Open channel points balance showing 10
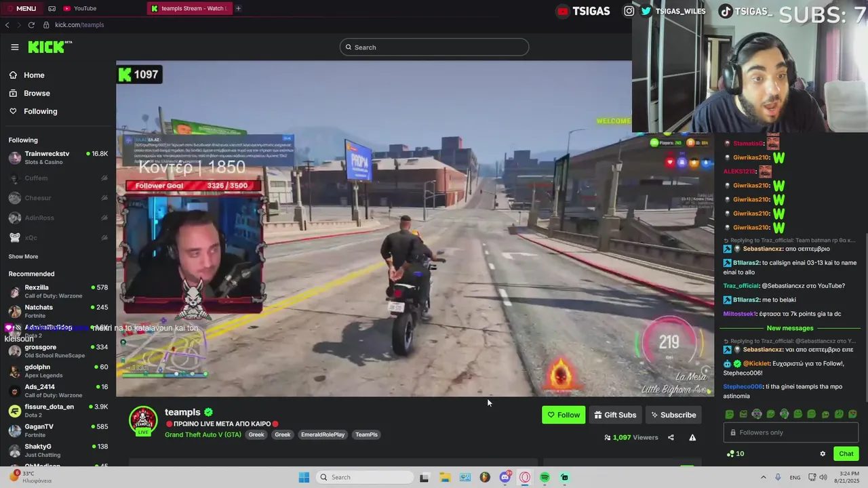The image size is (868, 488). (x=735, y=454)
